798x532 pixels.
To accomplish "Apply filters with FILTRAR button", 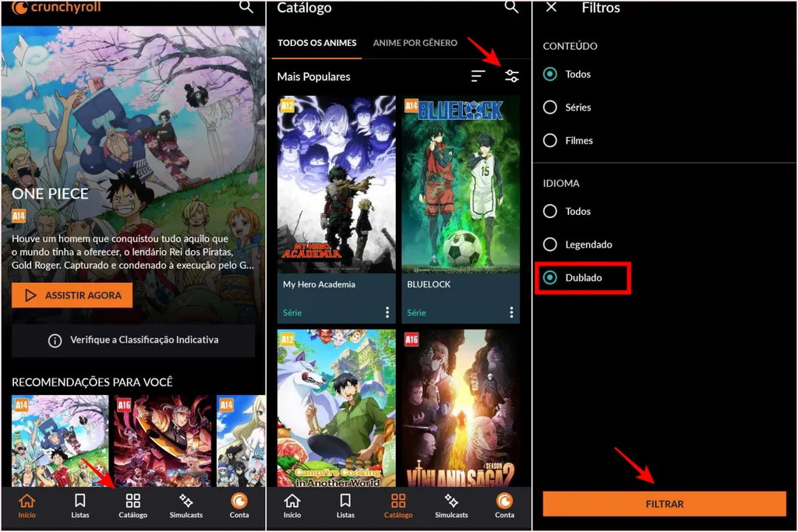I will click(664, 504).
